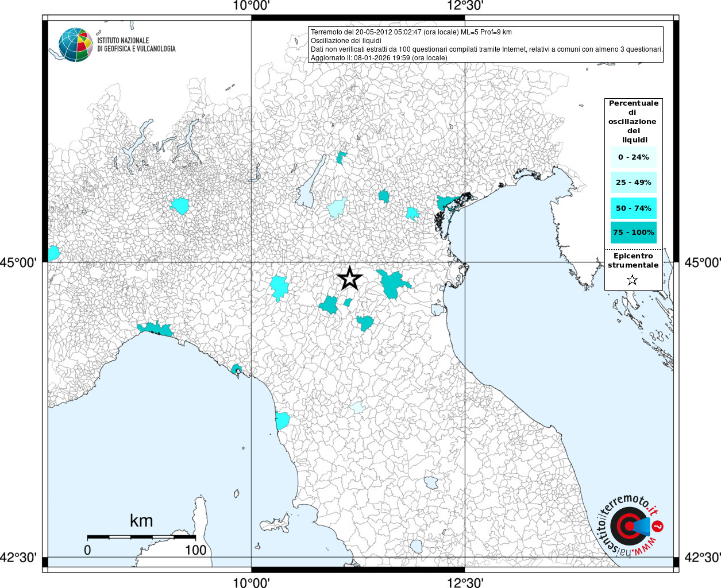Click the INGV globe logo
This screenshot has width=721, height=588.
coord(75,45)
